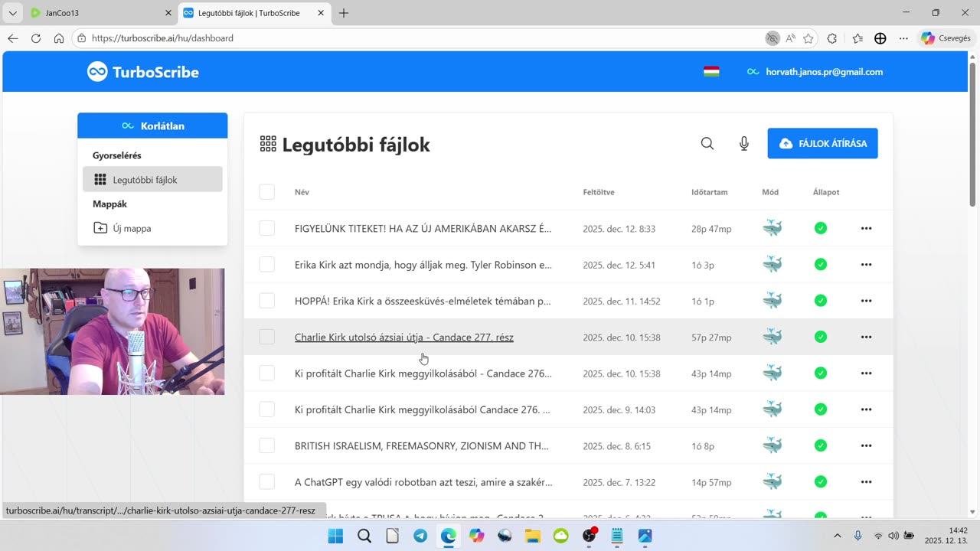This screenshot has width=980, height=551.
Task: Open the browser Settings and more menu
Action: click(x=903, y=38)
